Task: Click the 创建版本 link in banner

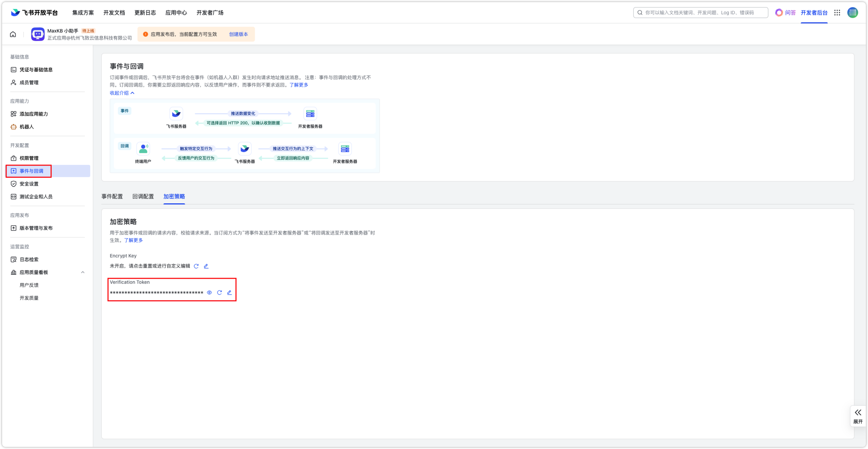Action: [238, 34]
